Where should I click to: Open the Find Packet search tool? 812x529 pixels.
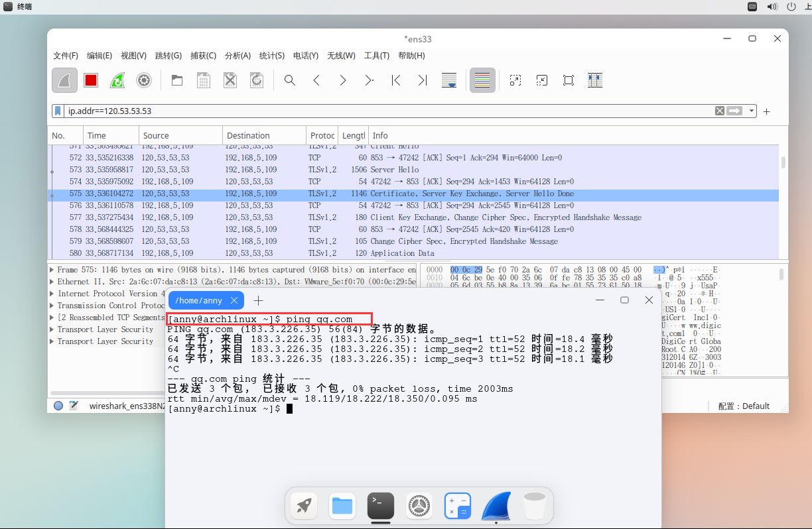tap(290, 80)
